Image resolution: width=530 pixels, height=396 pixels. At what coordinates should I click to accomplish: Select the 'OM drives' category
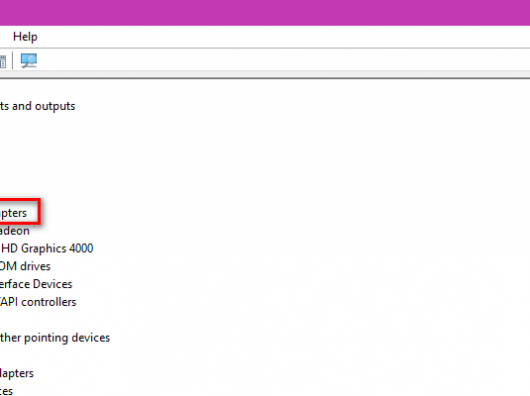coord(25,266)
